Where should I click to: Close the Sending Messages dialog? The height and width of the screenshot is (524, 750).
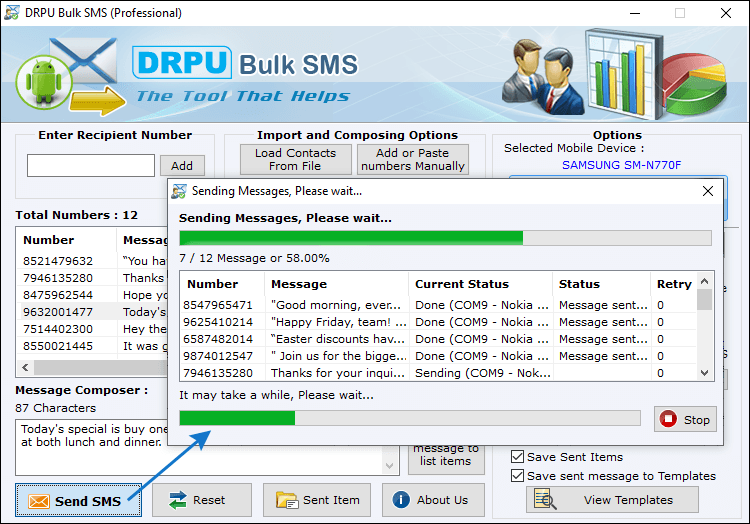708,191
